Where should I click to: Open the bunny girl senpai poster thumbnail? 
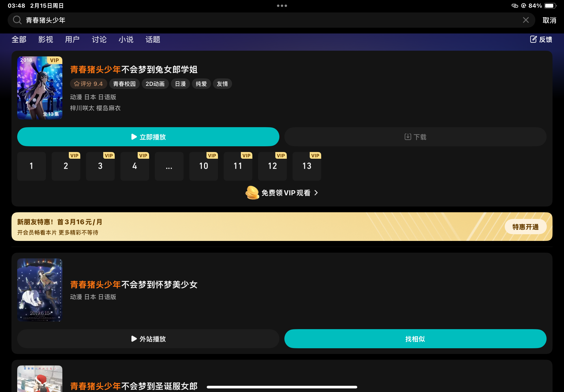40,88
